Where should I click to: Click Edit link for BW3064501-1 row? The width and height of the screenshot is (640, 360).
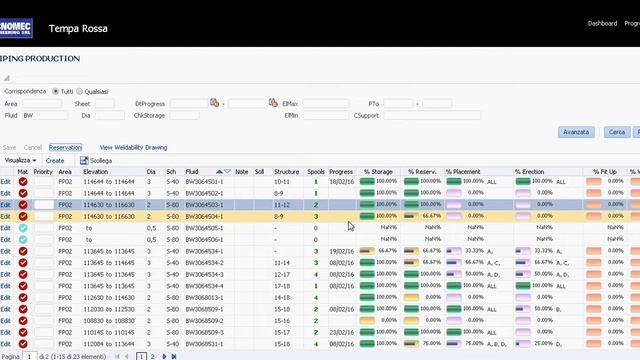point(5,182)
